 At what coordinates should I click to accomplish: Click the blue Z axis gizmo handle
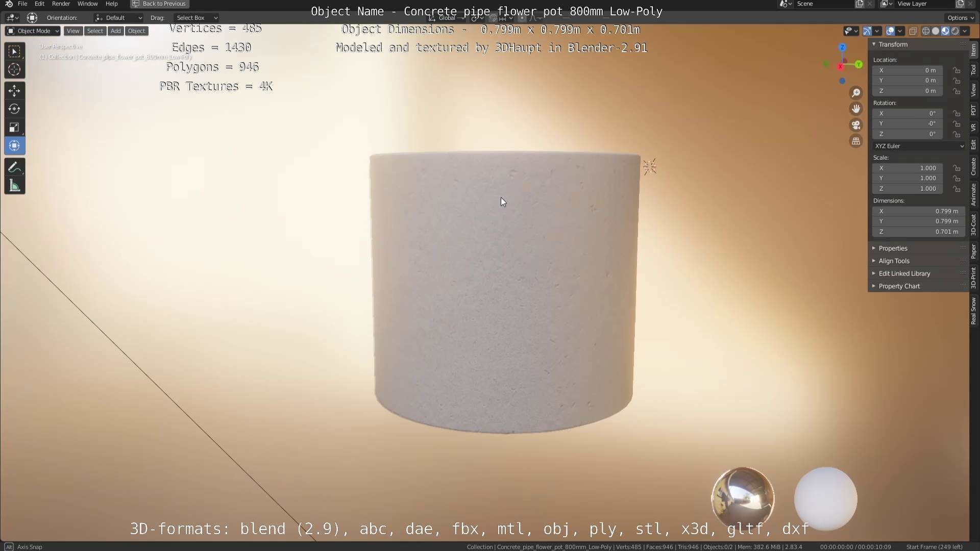coord(842,47)
